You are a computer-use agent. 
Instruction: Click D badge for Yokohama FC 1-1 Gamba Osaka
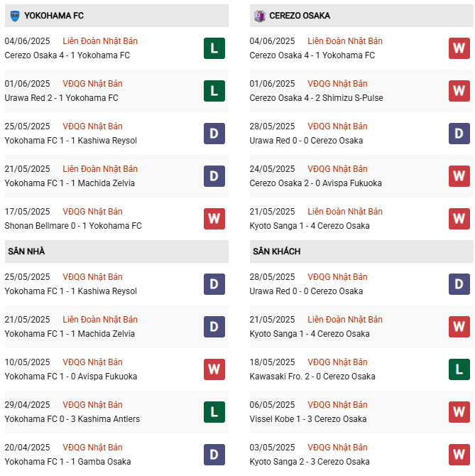214,455
